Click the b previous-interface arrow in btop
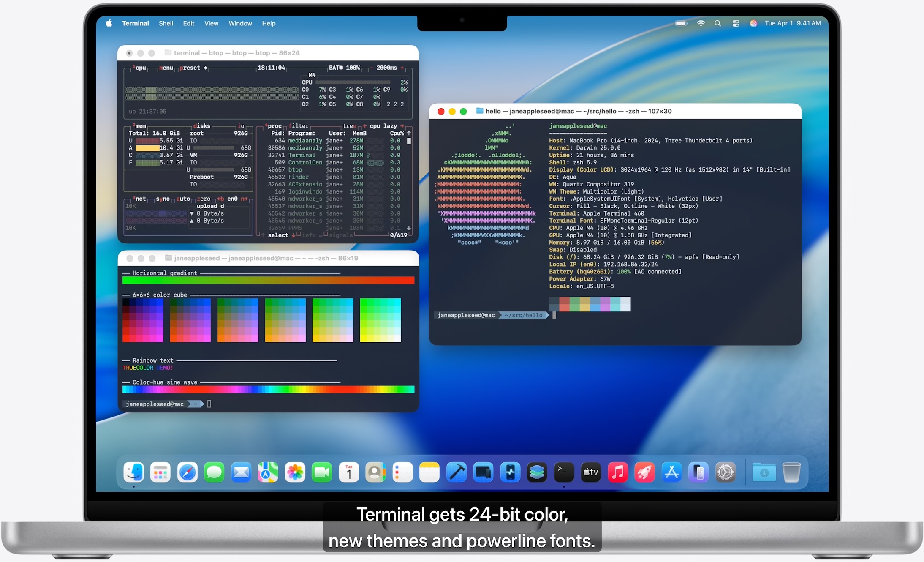The width and height of the screenshot is (924, 562). 221,199
